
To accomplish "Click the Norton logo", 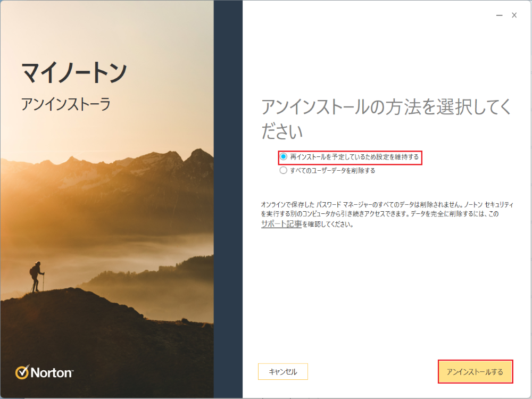I will (x=44, y=372).
